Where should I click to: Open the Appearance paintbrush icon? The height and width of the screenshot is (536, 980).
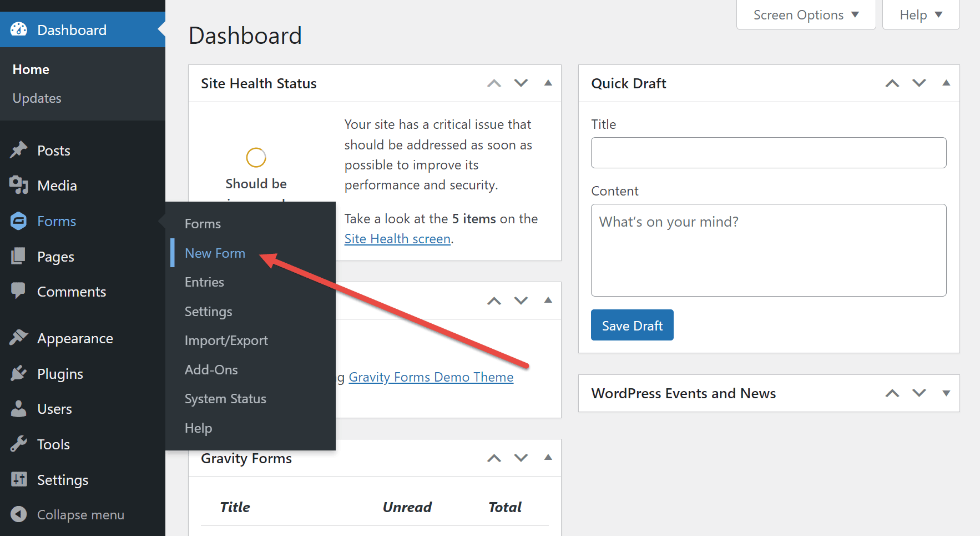(19, 337)
